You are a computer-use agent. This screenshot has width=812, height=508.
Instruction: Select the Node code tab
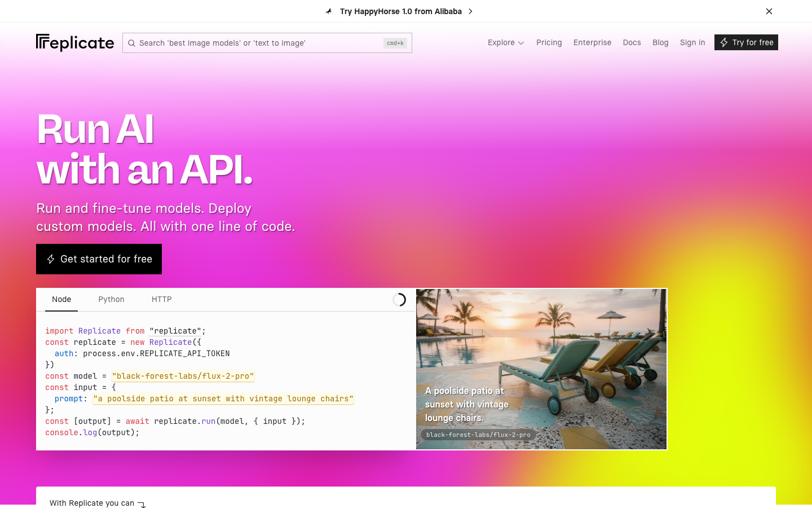[61, 299]
